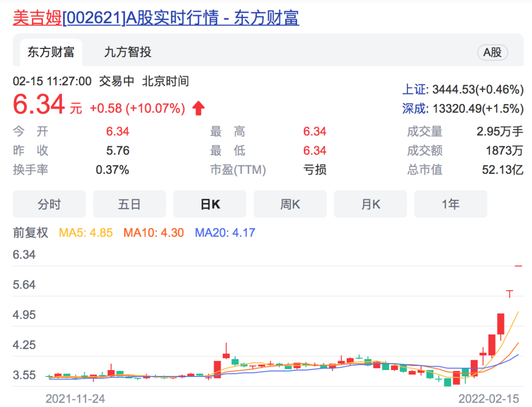Click the 前复权 adjustment label
This screenshot has width=532, height=407.
31,233
